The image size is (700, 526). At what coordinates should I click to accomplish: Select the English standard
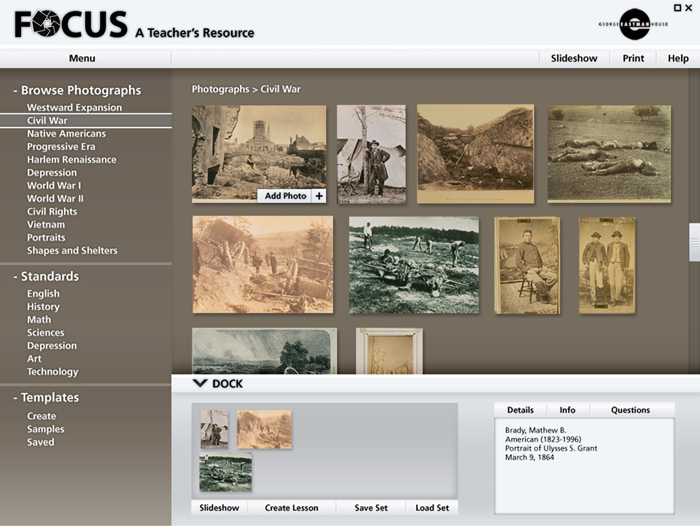click(43, 293)
